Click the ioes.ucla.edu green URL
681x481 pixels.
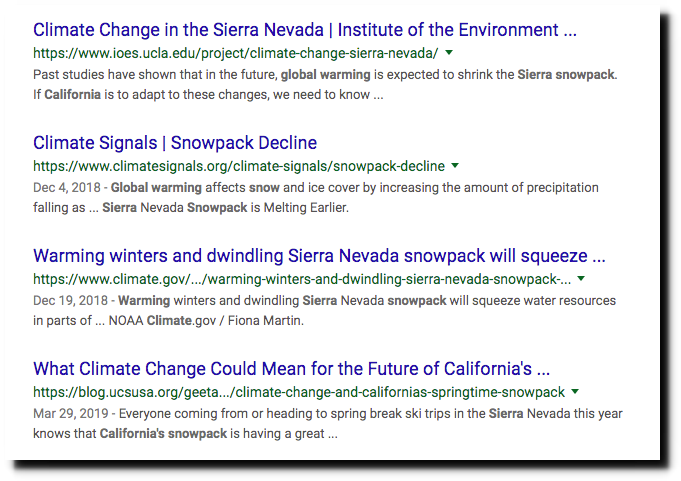pos(236,53)
